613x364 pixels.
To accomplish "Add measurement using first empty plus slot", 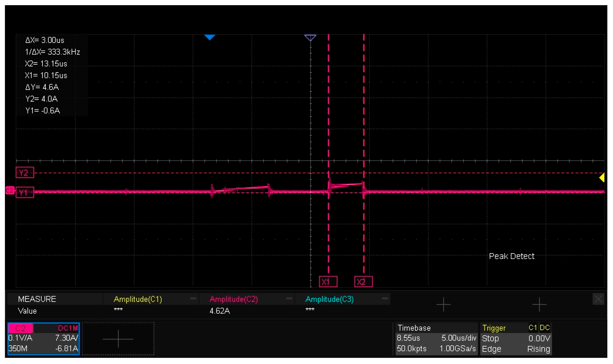I will 443,305.
